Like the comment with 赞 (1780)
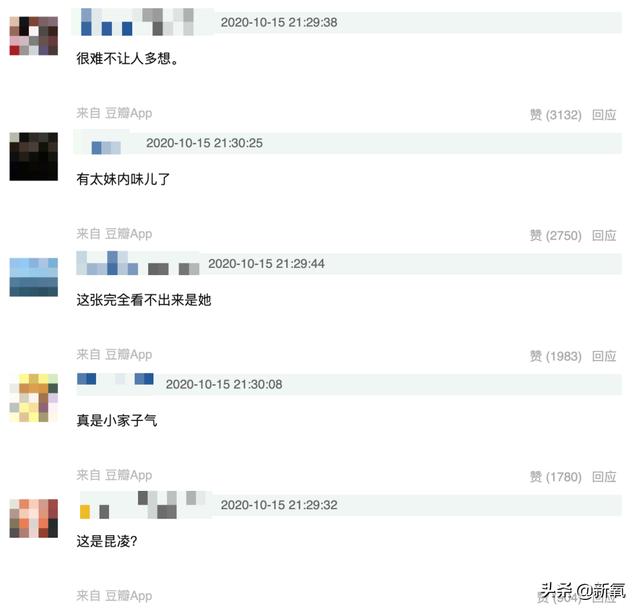The image size is (640, 613). 556,477
